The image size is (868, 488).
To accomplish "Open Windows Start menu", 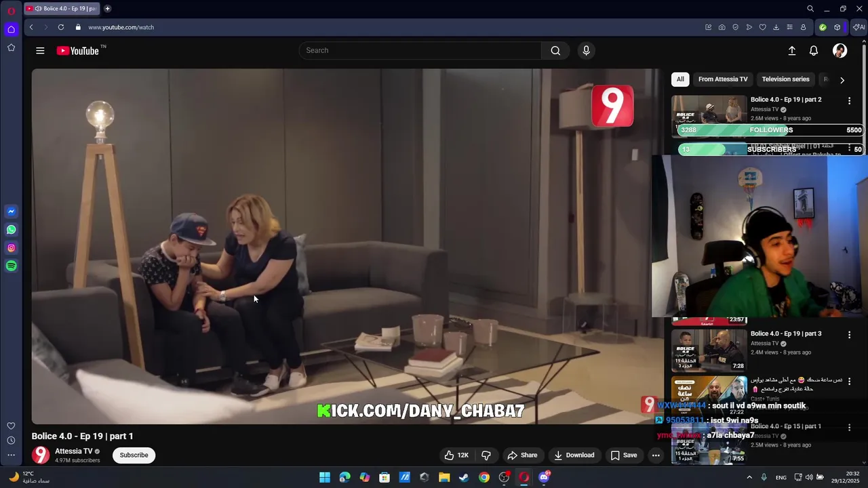I will (x=325, y=477).
